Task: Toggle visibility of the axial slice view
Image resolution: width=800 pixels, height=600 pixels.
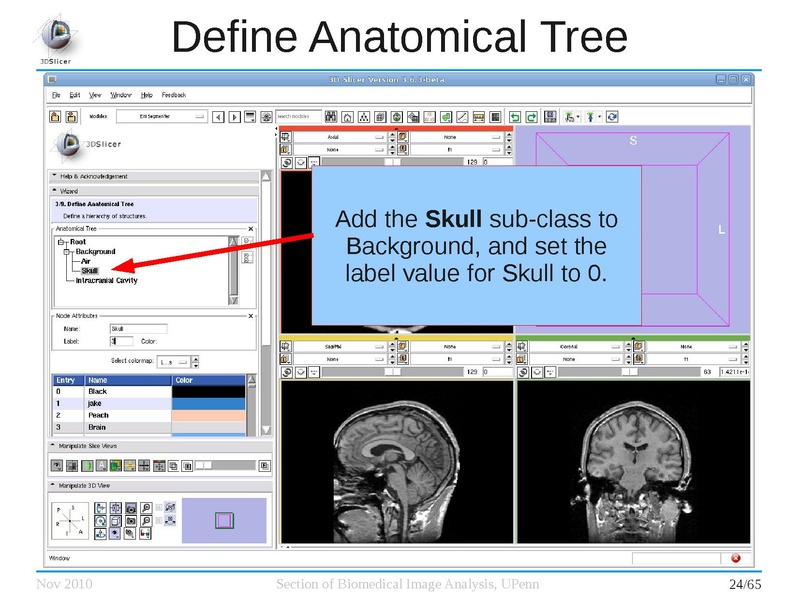Action: (287, 136)
